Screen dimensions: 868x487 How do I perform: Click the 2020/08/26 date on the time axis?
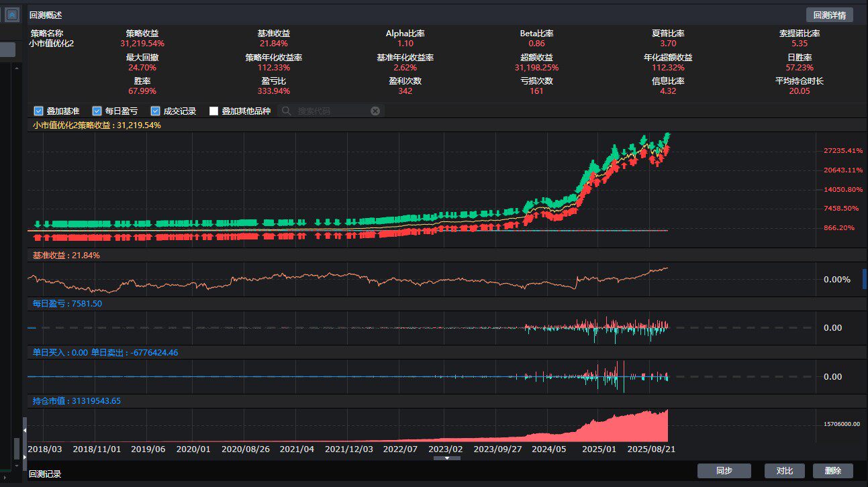click(246, 449)
